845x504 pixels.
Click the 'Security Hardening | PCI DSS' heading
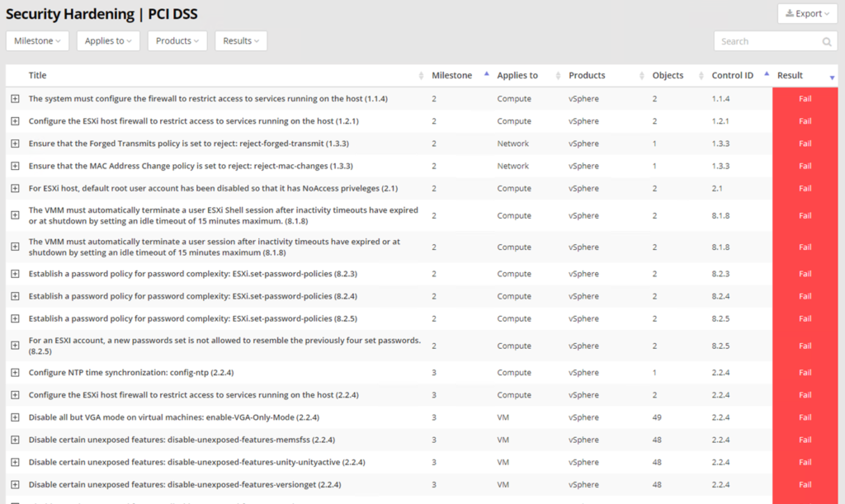point(101,14)
